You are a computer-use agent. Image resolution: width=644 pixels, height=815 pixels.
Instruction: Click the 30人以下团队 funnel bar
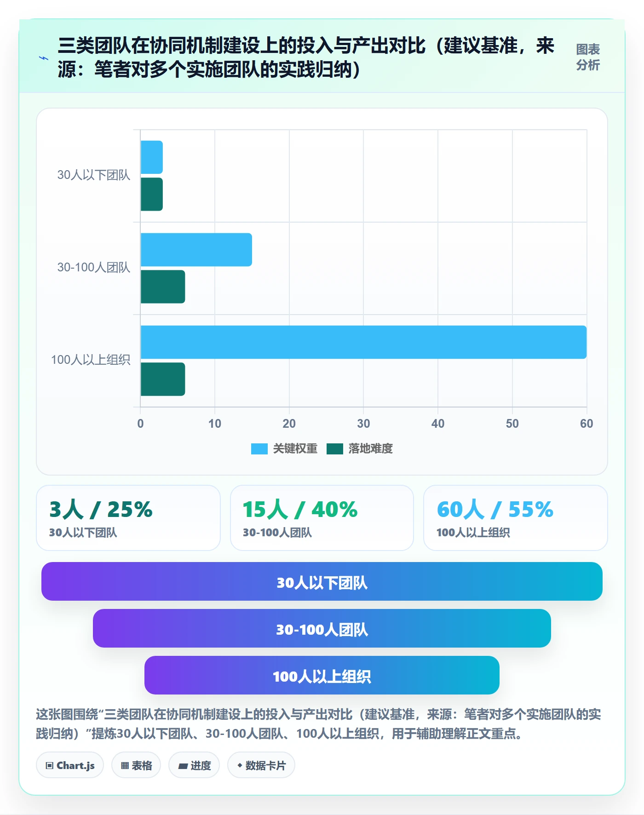322,581
